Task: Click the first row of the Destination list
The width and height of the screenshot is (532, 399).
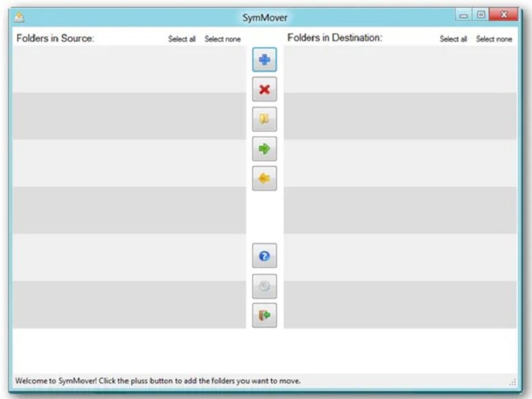Action: [400, 69]
